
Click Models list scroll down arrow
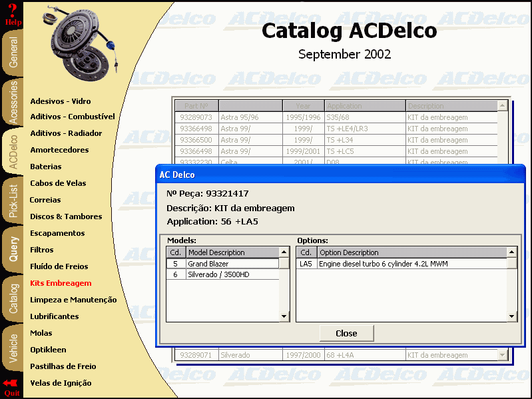click(284, 316)
